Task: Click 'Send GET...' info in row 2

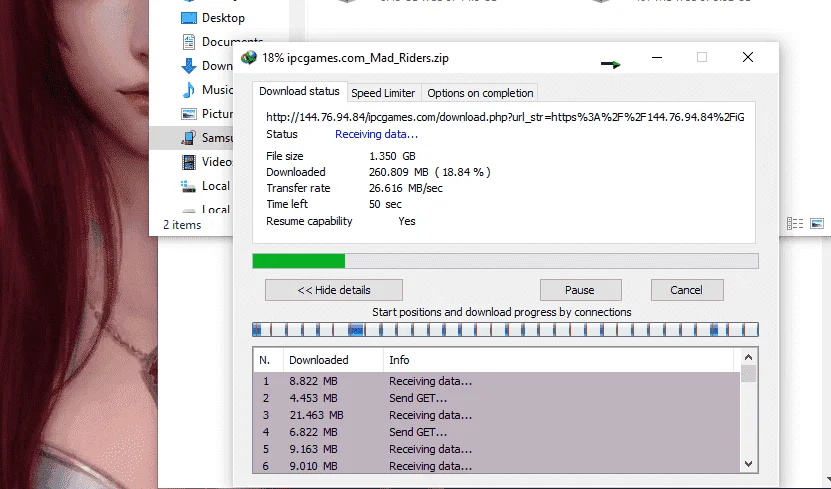Action: click(418, 398)
